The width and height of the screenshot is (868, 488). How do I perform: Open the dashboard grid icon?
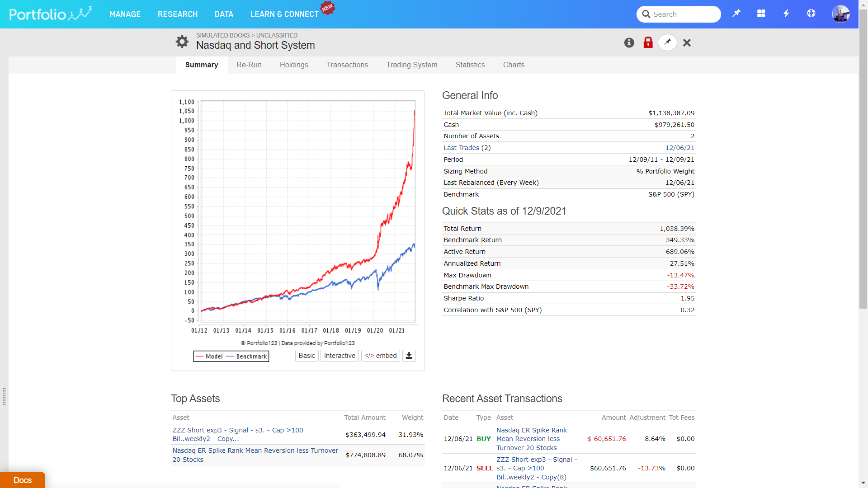pyautogui.click(x=761, y=14)
